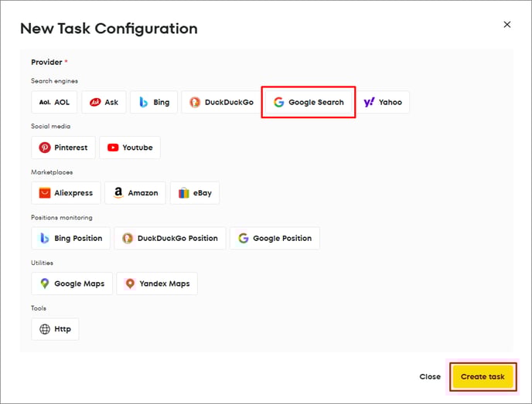
Task: Pick the DuckDuckGo provider
Action: [x=221, y=102]
